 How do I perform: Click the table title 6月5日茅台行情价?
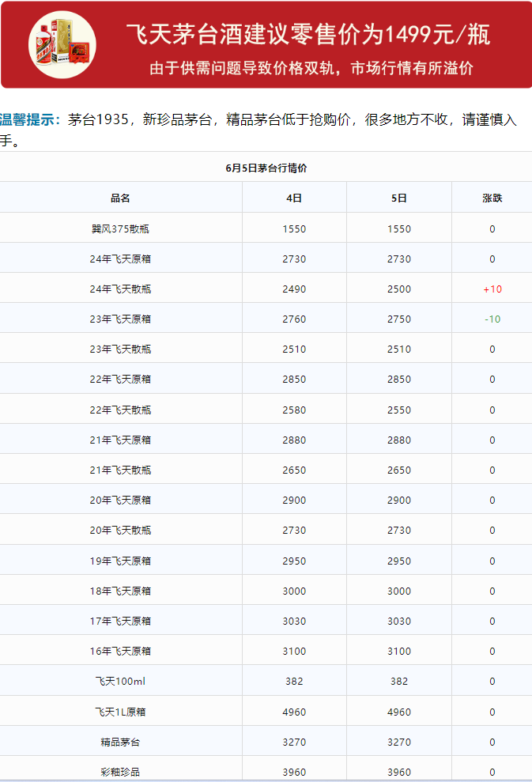(266, 168)
